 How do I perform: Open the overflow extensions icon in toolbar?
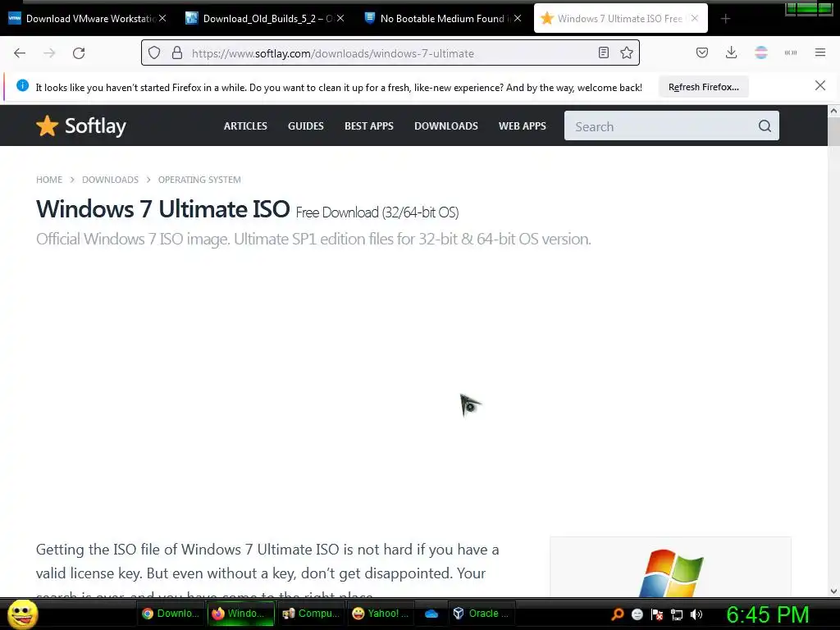tap(790, 52)
